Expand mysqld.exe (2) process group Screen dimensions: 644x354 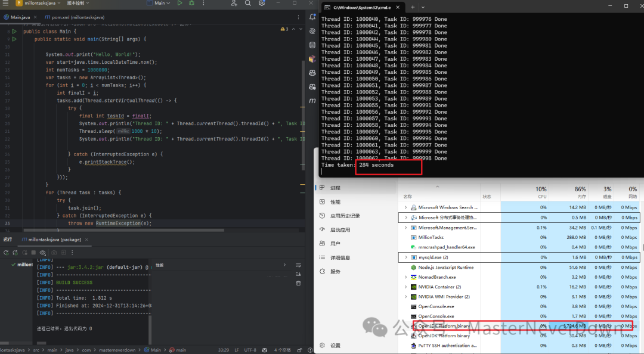click(x=406, y=257)
